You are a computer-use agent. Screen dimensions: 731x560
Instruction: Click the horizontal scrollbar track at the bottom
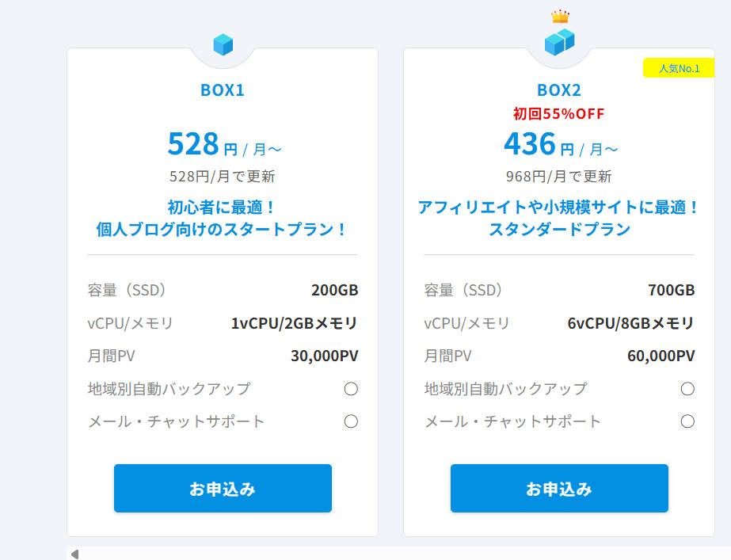point(396,554)
